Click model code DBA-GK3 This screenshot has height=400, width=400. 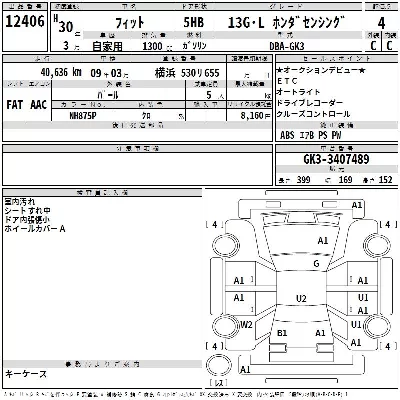coord(287,46)
